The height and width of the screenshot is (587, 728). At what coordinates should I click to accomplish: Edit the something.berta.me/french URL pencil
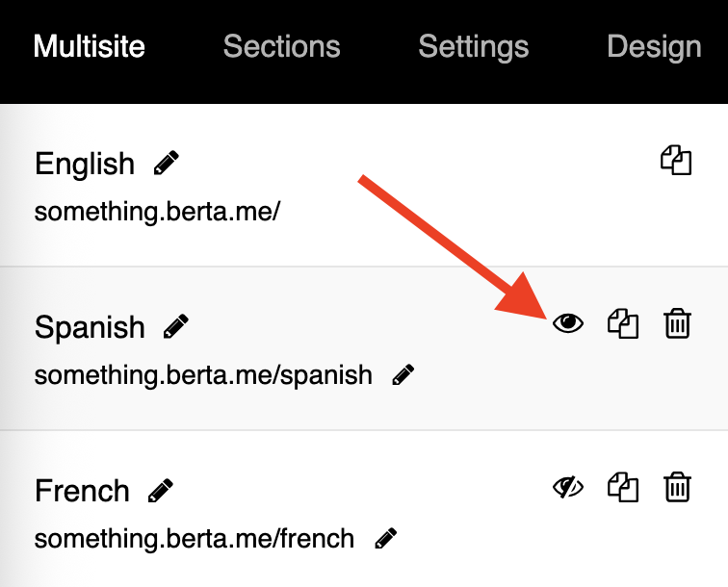pos(385,539)
